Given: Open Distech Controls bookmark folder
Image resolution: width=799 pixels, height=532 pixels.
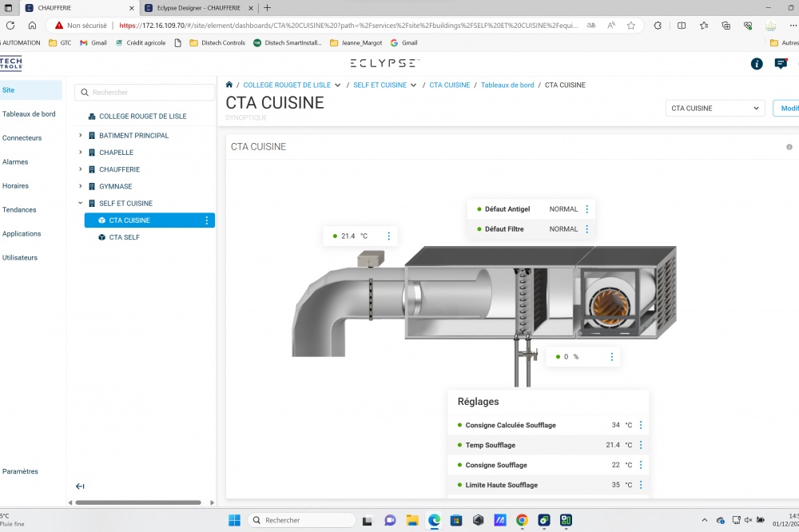Looking at the screenshot, I should (x=217, y=43).
